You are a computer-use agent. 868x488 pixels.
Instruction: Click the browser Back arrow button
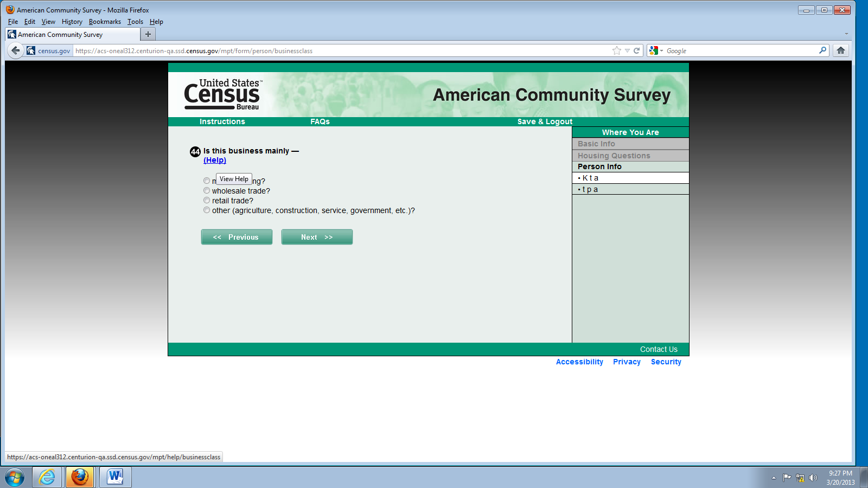[15, 50]
